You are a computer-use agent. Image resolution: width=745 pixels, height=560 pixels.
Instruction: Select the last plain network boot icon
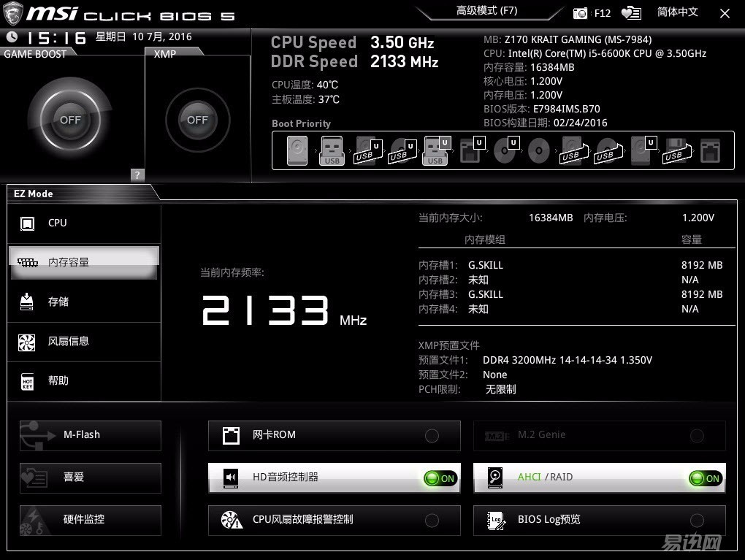click(x=711, y=150)
